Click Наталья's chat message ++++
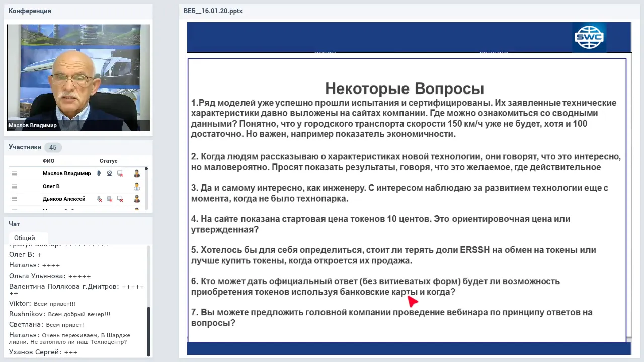Image resolution: width=644 pixels, height=362 pixels. 34,265
